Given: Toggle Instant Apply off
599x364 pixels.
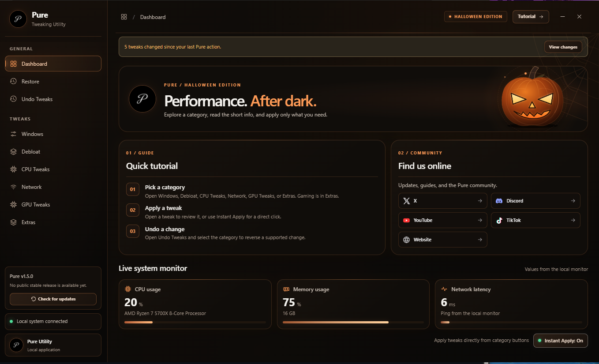Looking at the screenshot, I should tap(560, 341).
